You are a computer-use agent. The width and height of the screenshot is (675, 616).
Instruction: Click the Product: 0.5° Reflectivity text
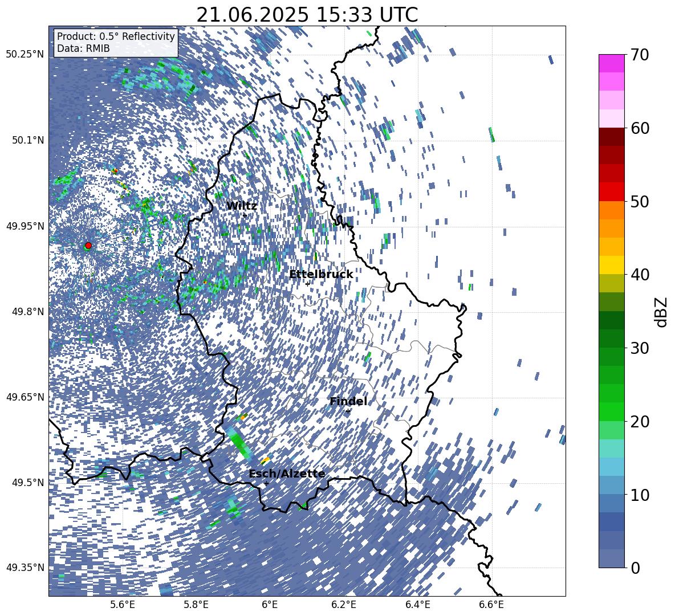point(116,36)
